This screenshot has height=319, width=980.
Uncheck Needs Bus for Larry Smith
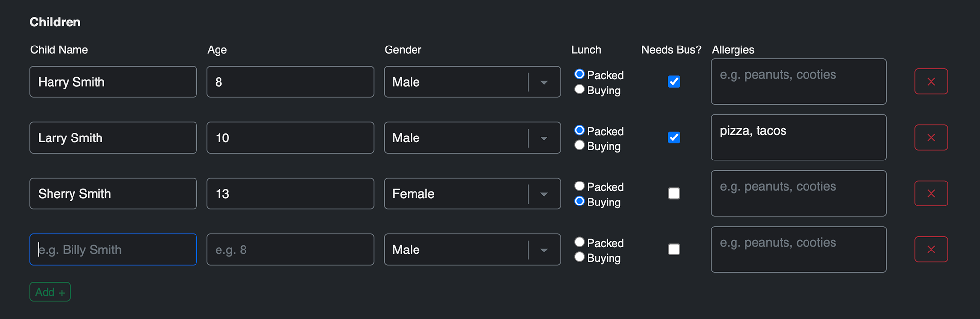tap(674, 137)
